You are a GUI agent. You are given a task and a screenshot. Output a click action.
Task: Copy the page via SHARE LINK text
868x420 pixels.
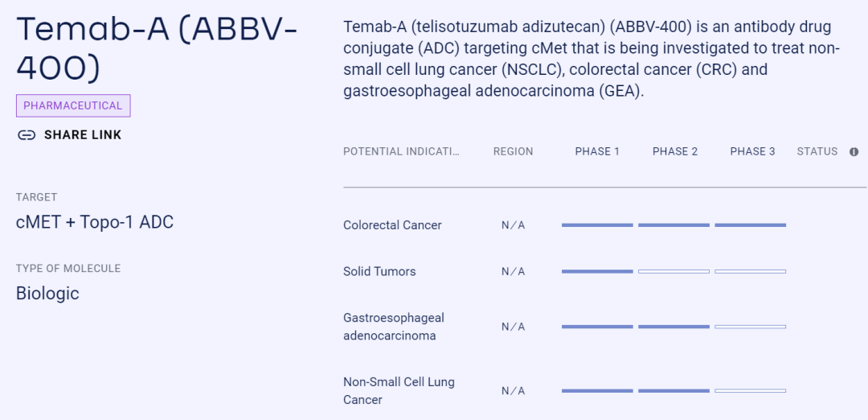[x=83, y=135]
